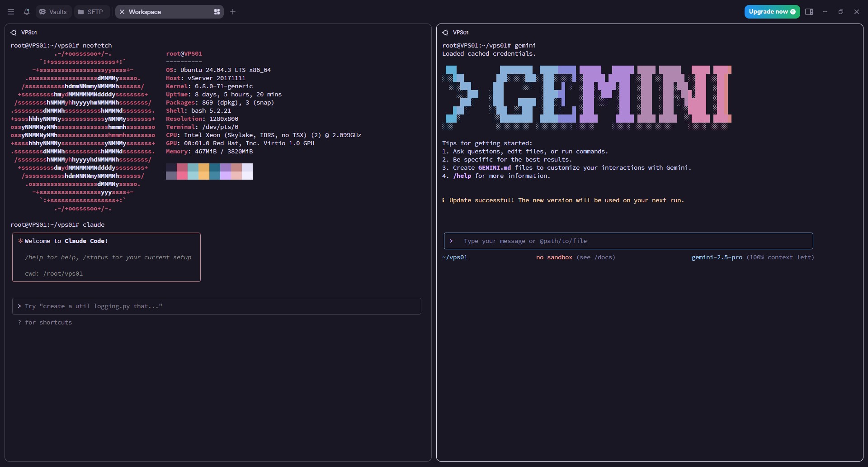The image size is (868, 467).
Task: Click the gemini-2.5-pro model text
Action: tap(717, 257)
